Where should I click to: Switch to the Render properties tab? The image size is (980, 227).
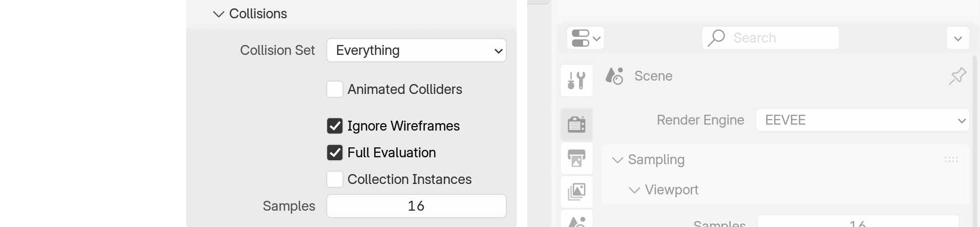[x=577, y=124]
